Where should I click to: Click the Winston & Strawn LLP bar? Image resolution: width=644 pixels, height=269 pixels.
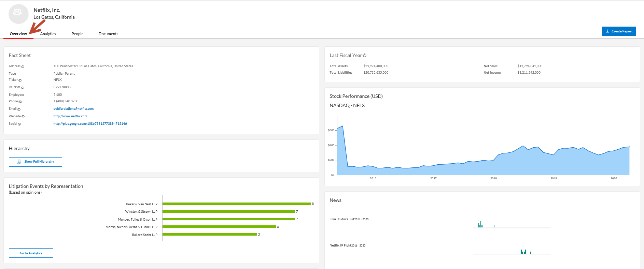click(x=228, y=211)
